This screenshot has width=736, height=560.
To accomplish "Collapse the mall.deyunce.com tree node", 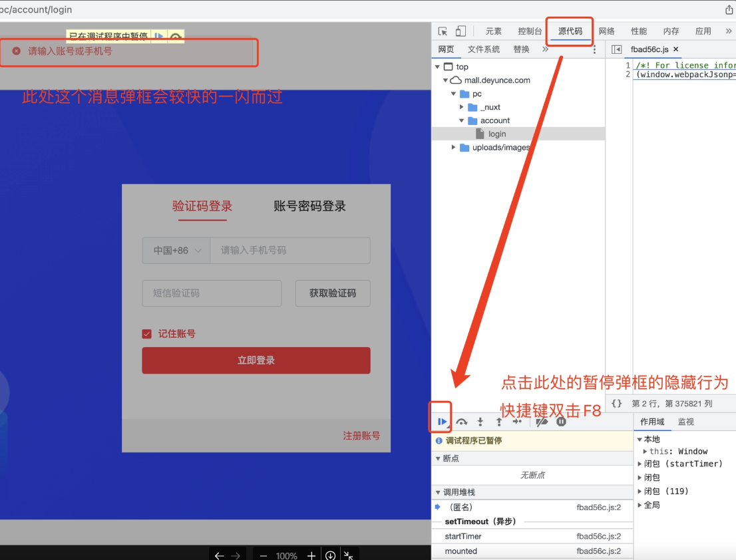I will (445, 80).
